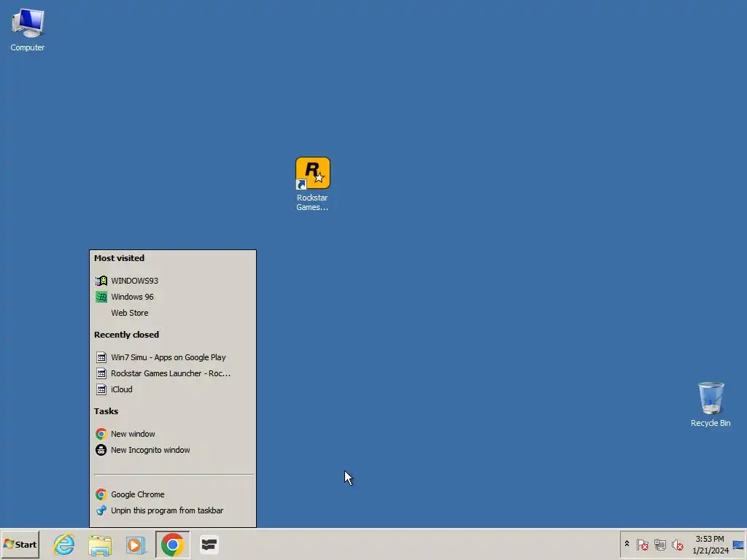
Task: Choose New Incognito window task
Action: pos(173,450)
